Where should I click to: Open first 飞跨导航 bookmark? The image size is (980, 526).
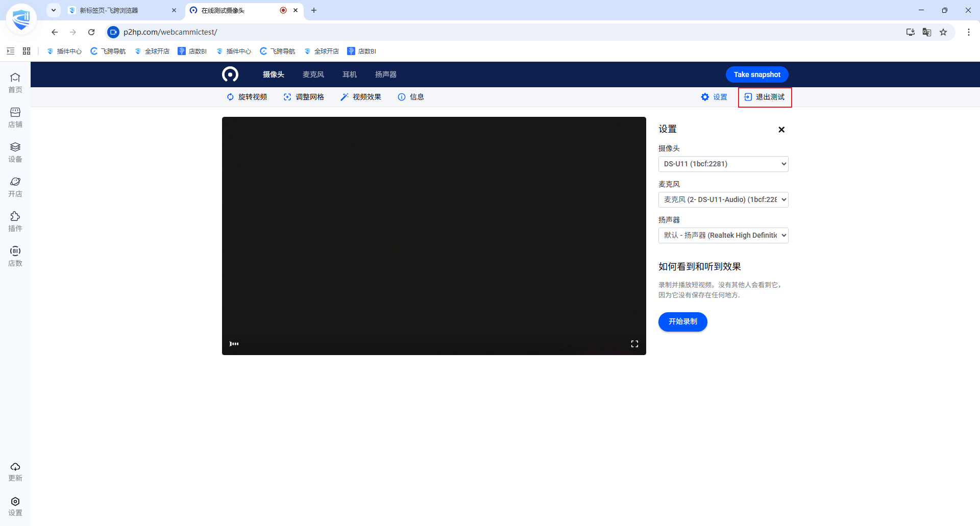coord(108,51)
